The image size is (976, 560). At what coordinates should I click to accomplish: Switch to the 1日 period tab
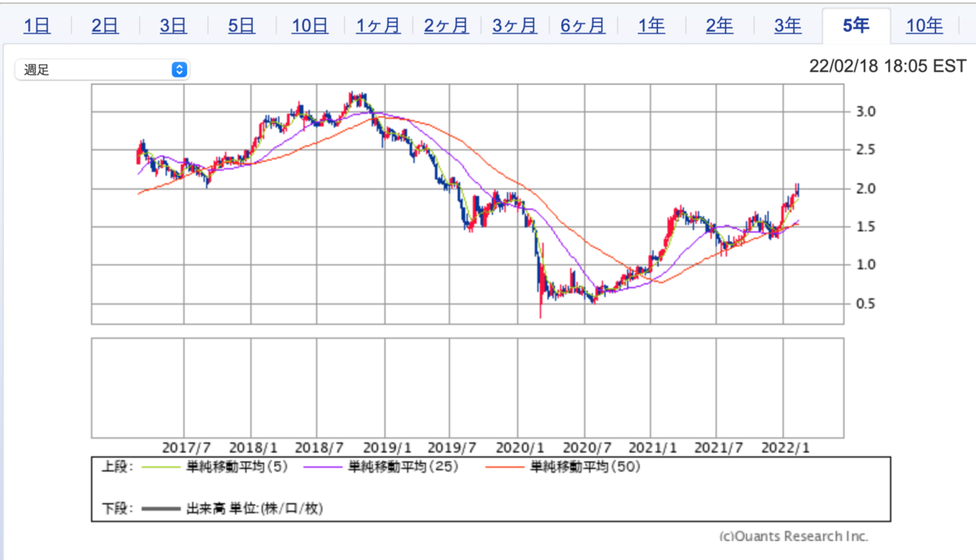click(37, 26)
